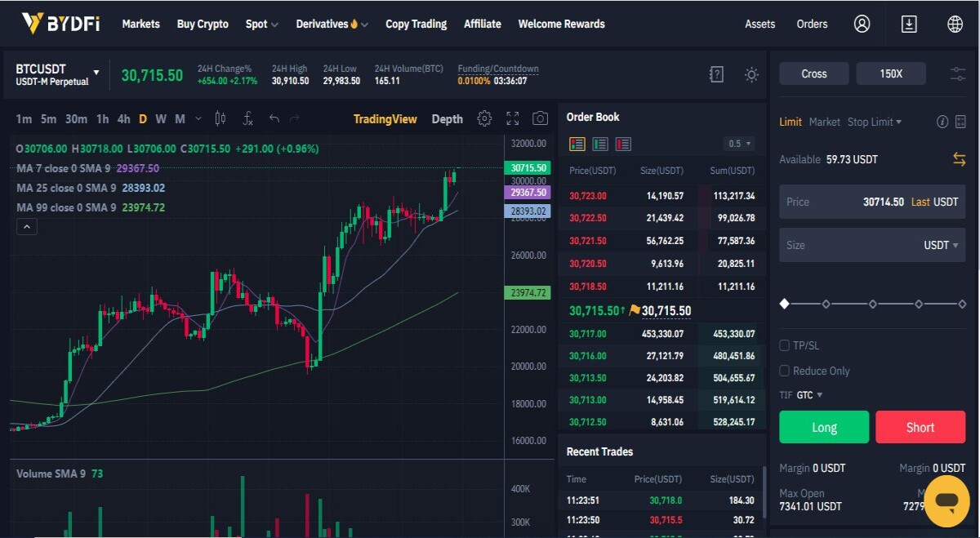
Task: Open the indicators fx icon
Action: pos(248,118)
